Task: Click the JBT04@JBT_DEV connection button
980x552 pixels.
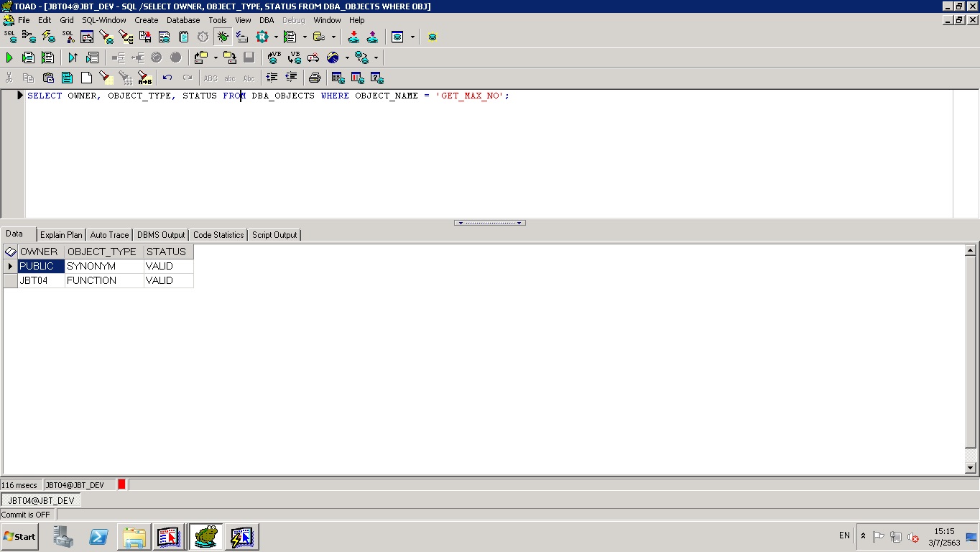Action: pyautogui.click(x=41, y=501)
